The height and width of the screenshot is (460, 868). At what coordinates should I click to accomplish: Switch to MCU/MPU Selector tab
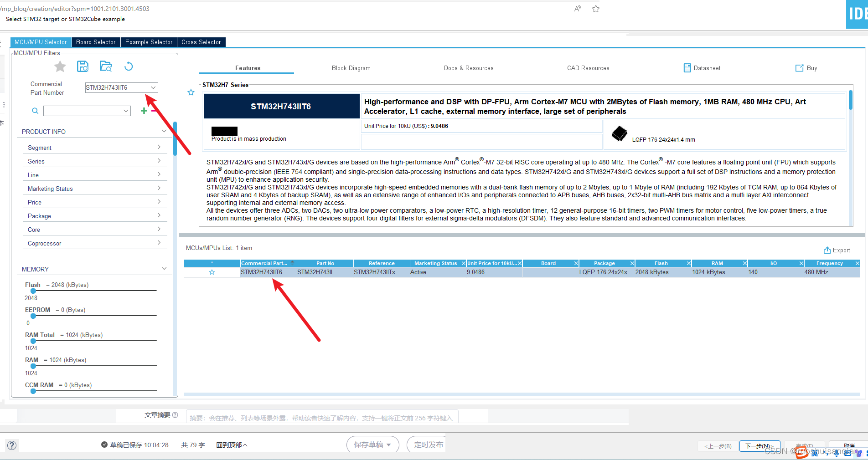[x=41, y=42]
